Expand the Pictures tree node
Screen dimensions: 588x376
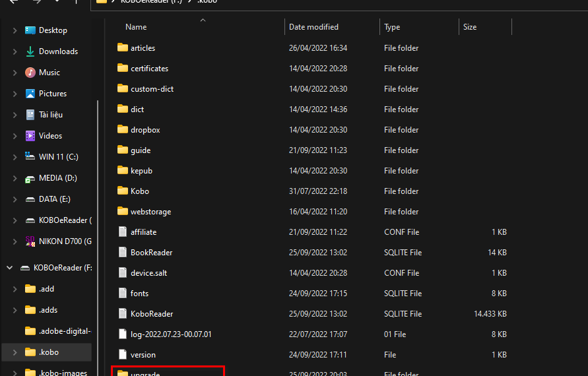[x=15, y=94]
